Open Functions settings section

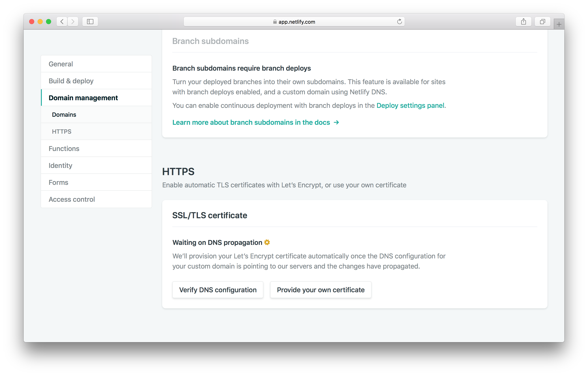(64, 149)
